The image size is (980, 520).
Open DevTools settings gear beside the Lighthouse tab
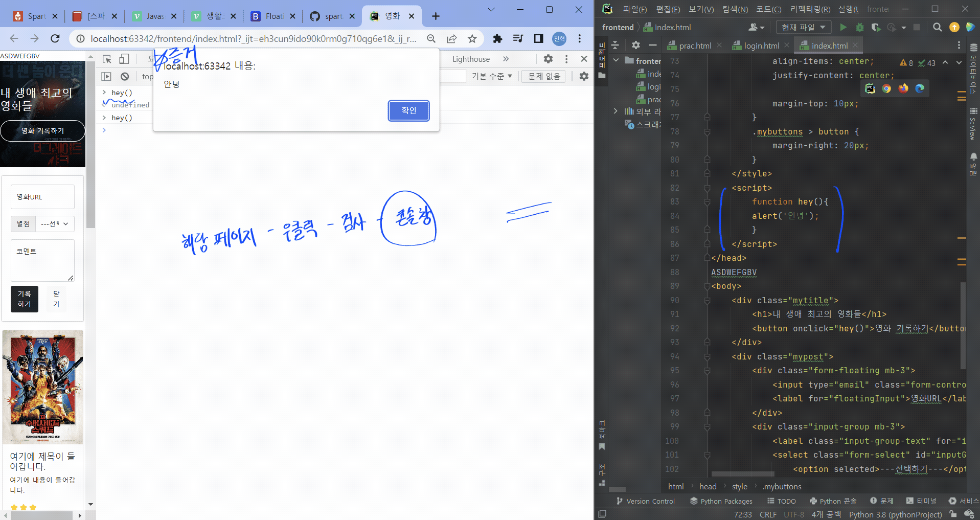[x=548, y=59]
